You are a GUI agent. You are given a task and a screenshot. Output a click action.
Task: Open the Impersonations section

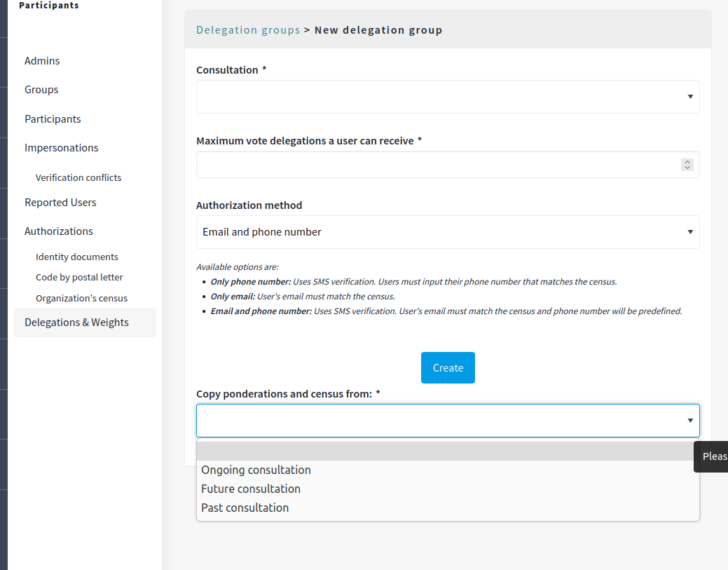(61, 147)
